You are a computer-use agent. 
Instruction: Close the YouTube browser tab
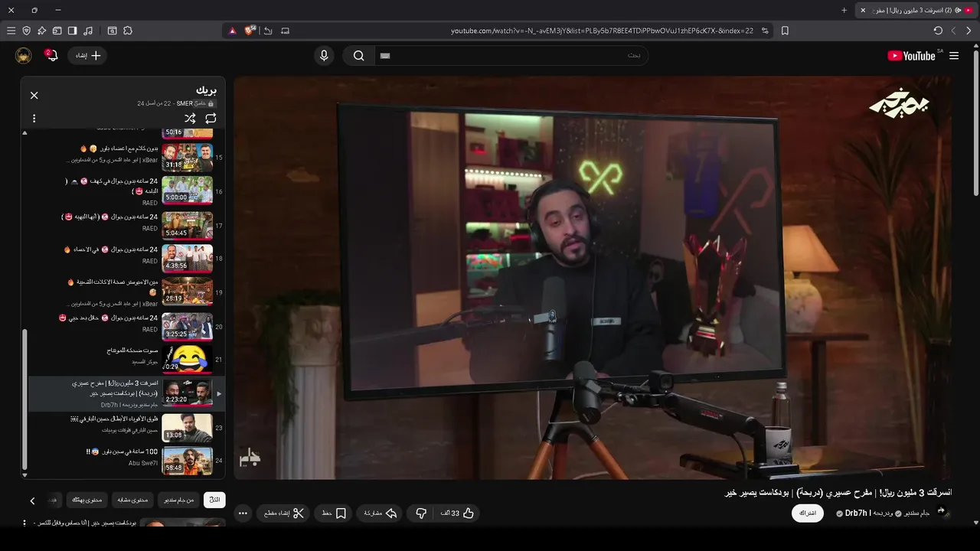863,10
